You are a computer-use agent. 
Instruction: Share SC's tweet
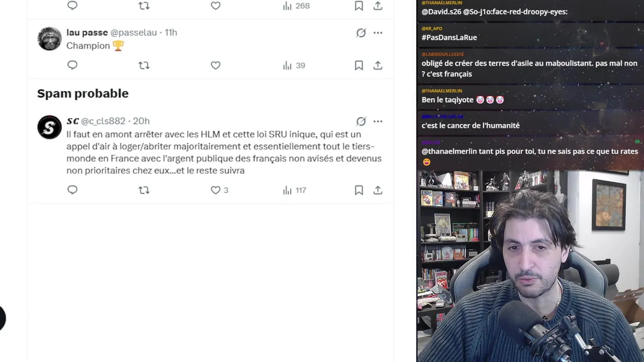pos(378,190)
